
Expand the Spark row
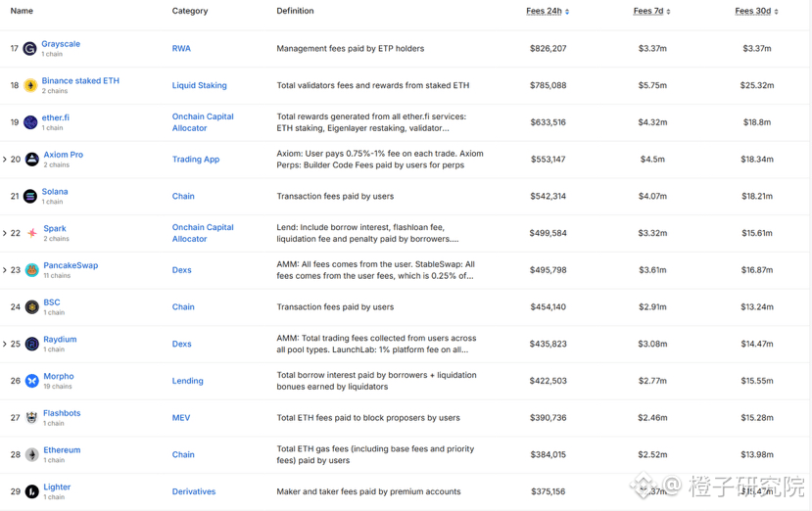pyautogui.click(x=5, y=233)
